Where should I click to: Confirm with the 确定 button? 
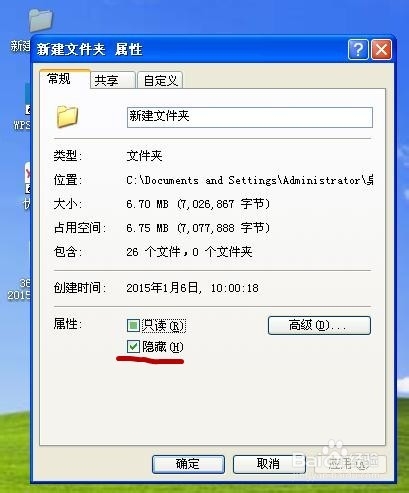pos(188,464)
